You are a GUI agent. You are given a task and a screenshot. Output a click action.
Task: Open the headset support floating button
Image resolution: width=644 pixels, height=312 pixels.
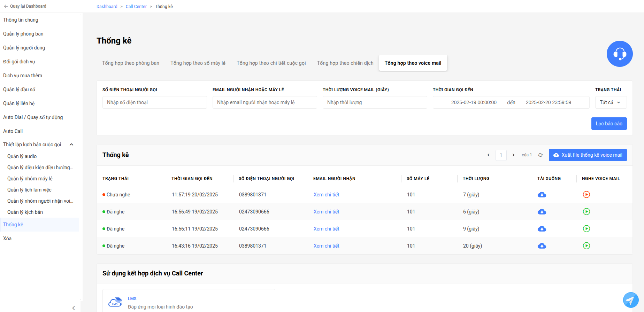[x=620, y=54]
